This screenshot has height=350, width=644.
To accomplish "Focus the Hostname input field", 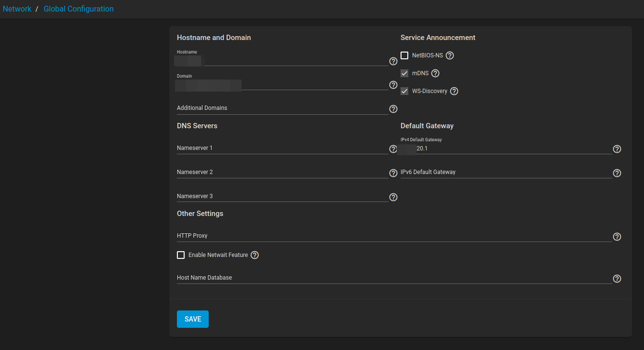I will click(282, 60).
